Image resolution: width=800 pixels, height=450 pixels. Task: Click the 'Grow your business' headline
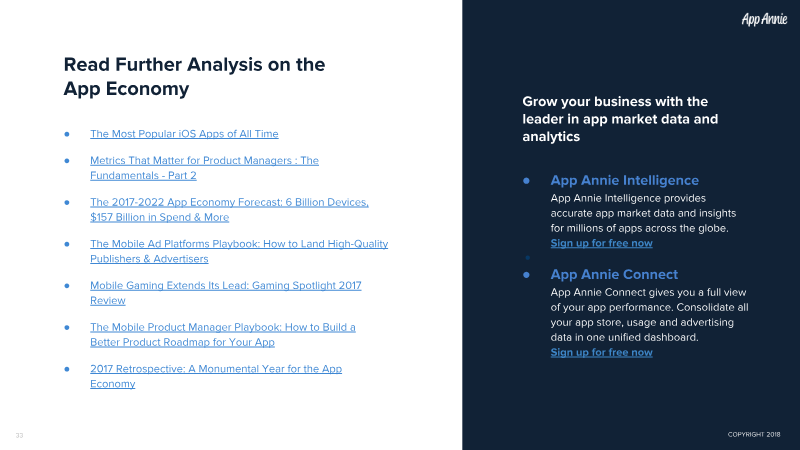click(620, 119)
